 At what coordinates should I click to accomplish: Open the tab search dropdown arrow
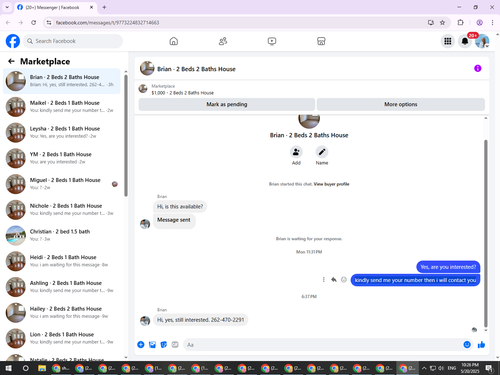(7, 7)
